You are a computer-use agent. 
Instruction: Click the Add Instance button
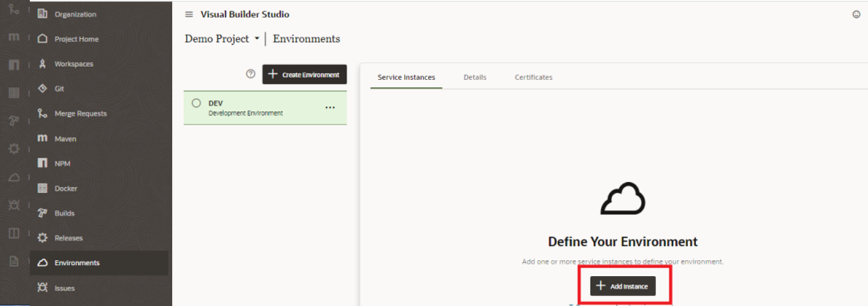623,286
